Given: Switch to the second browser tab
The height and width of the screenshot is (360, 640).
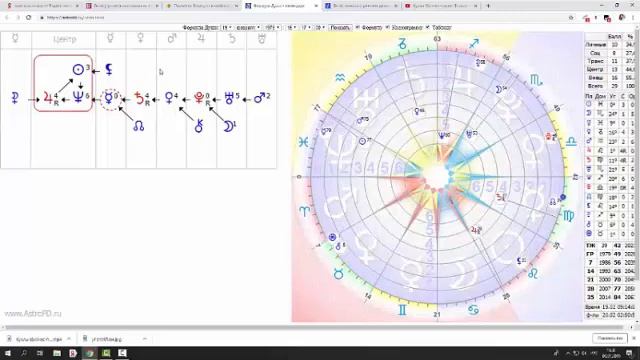Looking at the screenshot, I should tap(122, 6).
